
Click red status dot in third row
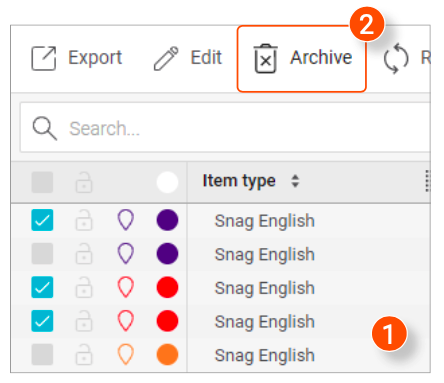tap(167, 287)
